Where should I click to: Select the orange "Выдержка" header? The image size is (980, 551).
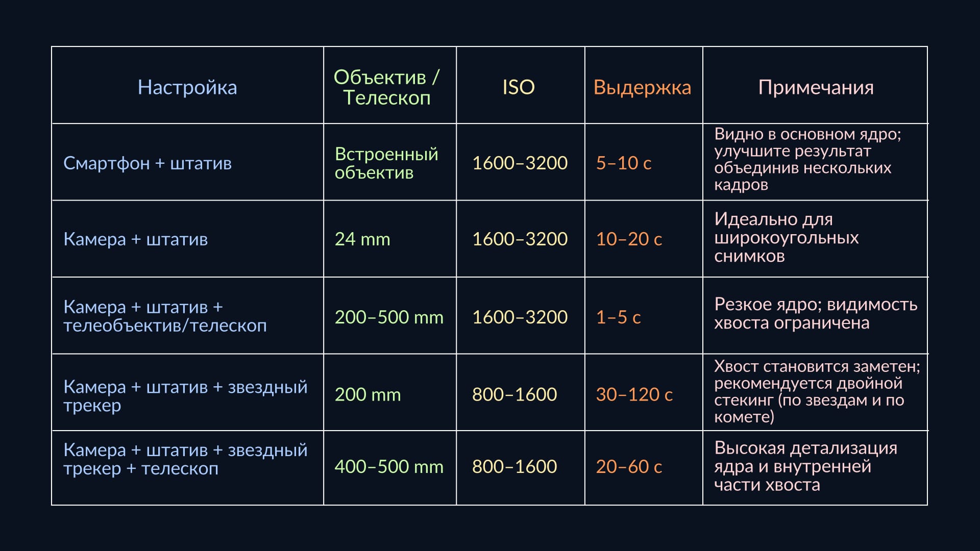pyautogui.click(x=642, y=87)
